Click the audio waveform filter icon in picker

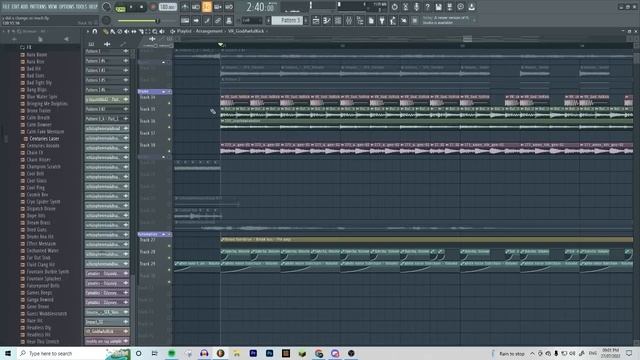tap(107, 44)
